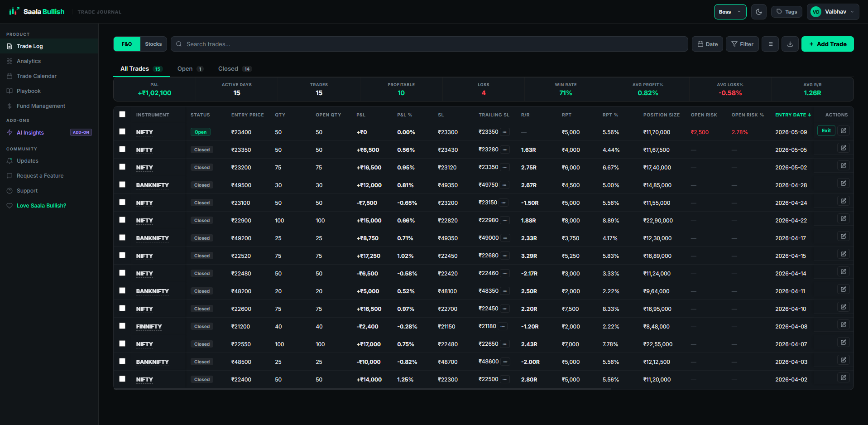Edit the trade dated 2026-04-02
Viewport: 868px width, 425px height.
coord(844,377)
